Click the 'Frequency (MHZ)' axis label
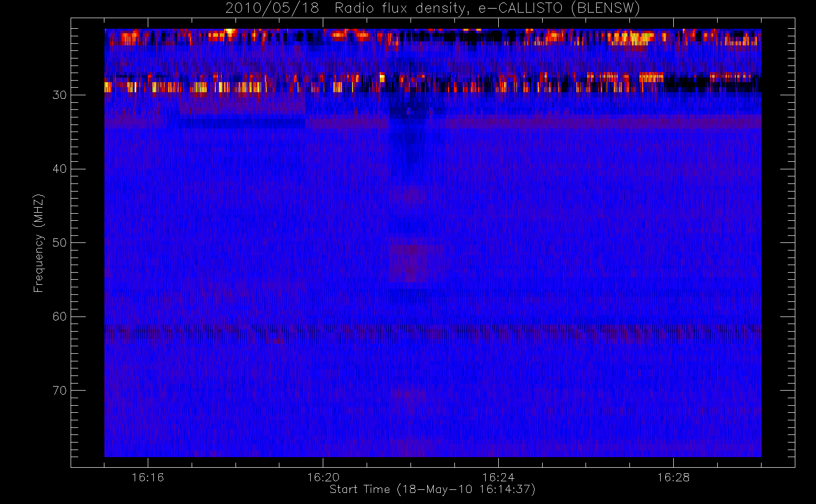Viewport: 816px width, 504px height. pos(38,243)
